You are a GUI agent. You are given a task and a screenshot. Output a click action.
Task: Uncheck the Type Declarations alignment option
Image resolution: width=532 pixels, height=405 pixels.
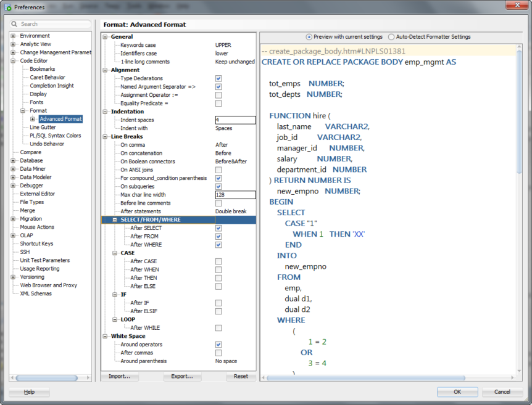tap(218, 78)
